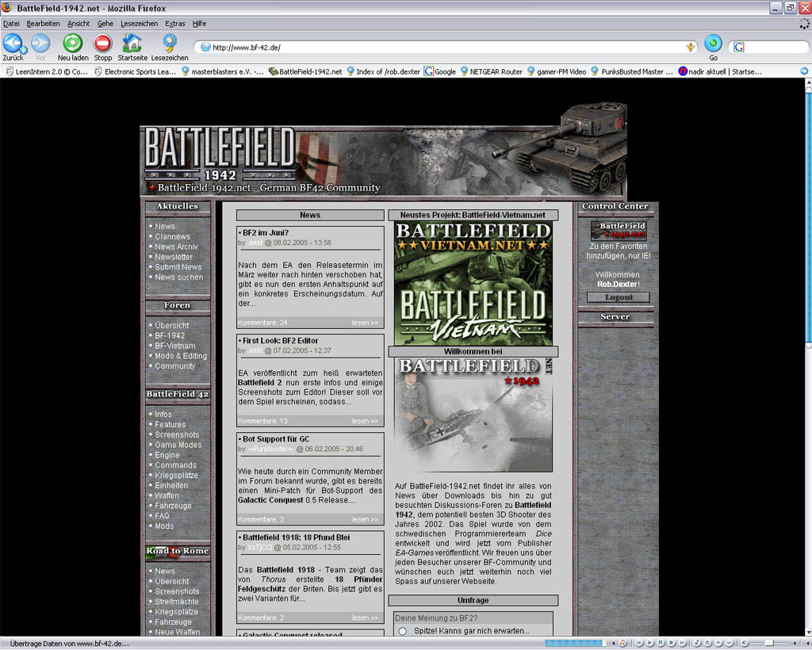
Task: Open the Ansicht menu
Action: click(79, 24)
